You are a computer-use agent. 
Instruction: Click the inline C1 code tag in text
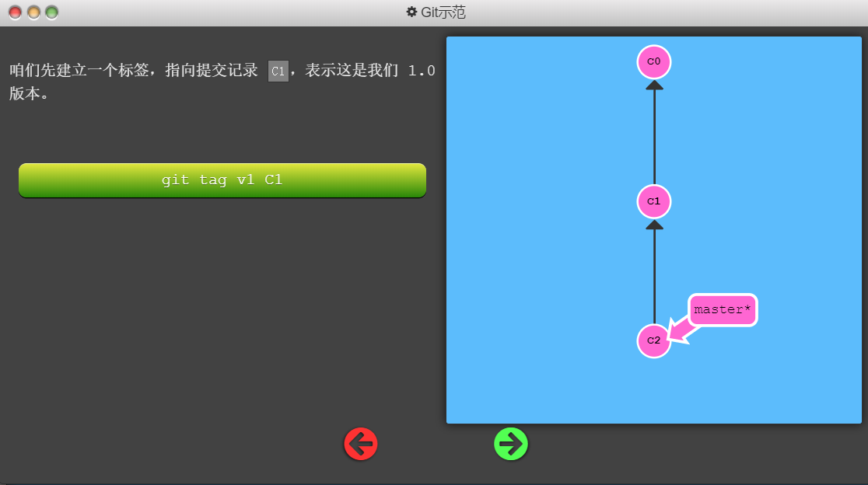[x=278, y=72]
